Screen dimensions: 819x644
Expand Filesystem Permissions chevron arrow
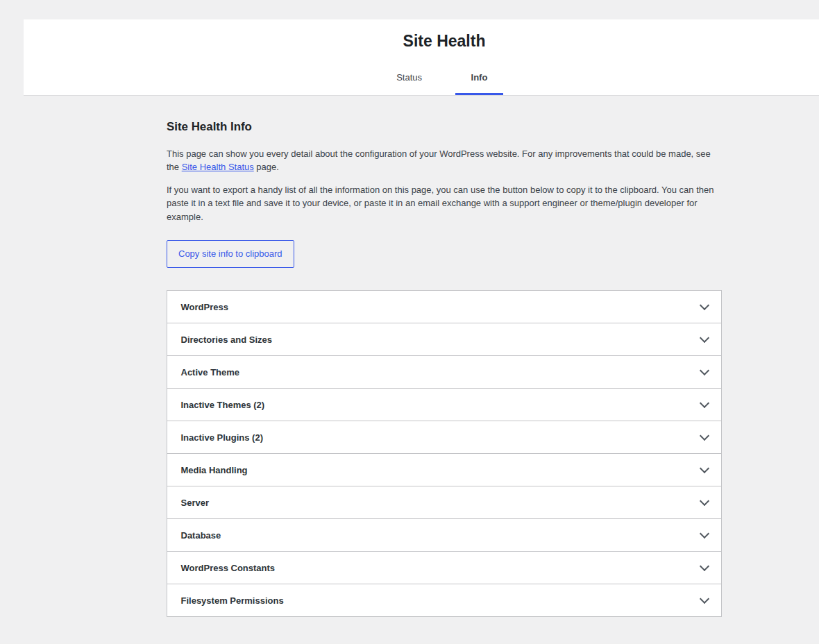704,601
